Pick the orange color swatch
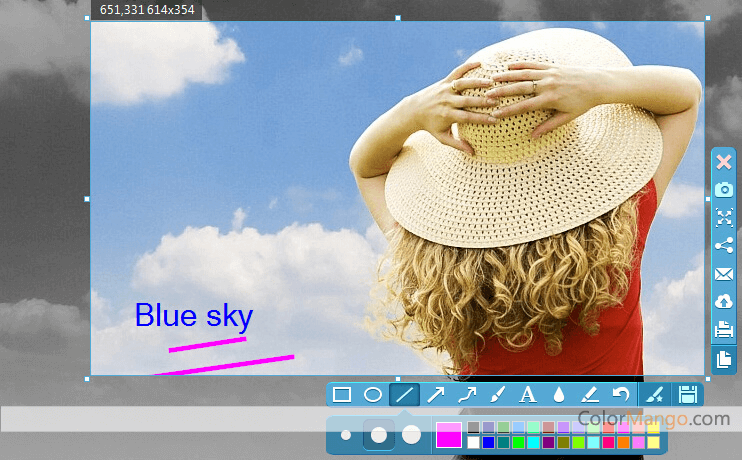 coord(623,442)
